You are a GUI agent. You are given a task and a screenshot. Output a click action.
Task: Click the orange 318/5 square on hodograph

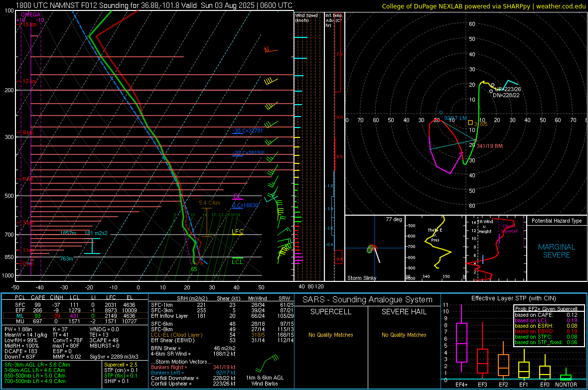tap(470, 123)
